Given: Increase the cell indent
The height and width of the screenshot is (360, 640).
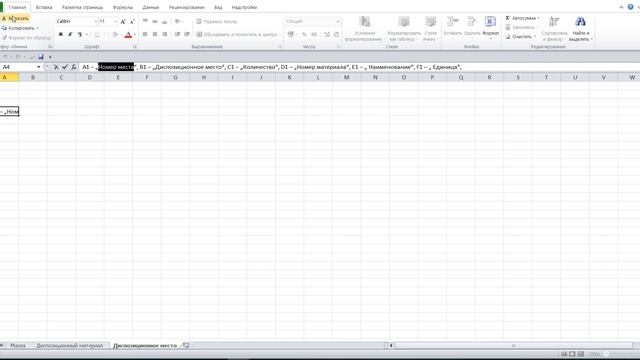Looking at the screenshot, I should pyautogui.click(x=187, y=34).
